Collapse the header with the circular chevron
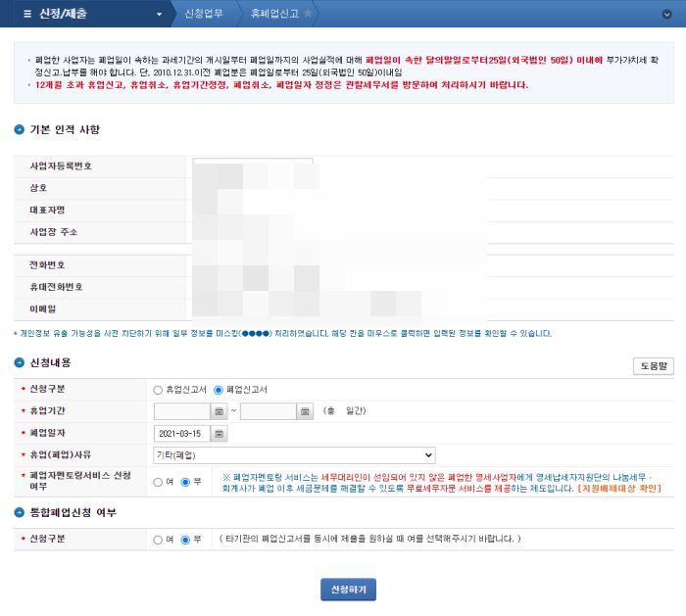The width and height of the screenshot is (686, 616). tap(666, 14)
